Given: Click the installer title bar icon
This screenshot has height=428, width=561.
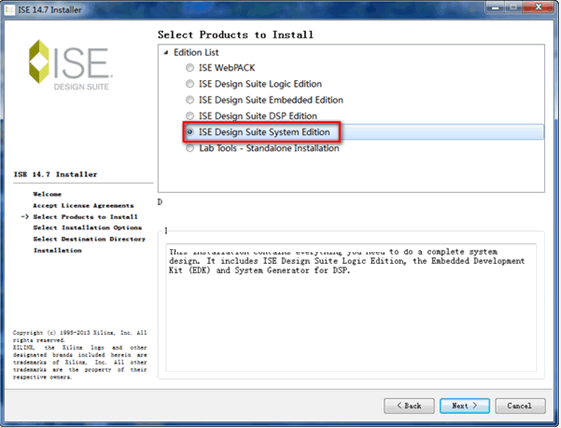Looking at the screenshot, I should [x=9, y=10].
